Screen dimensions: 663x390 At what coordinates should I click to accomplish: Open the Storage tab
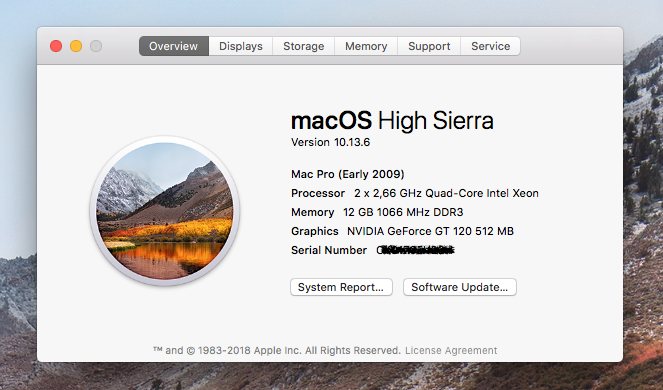pyautogui.click(x=304, y=46)
